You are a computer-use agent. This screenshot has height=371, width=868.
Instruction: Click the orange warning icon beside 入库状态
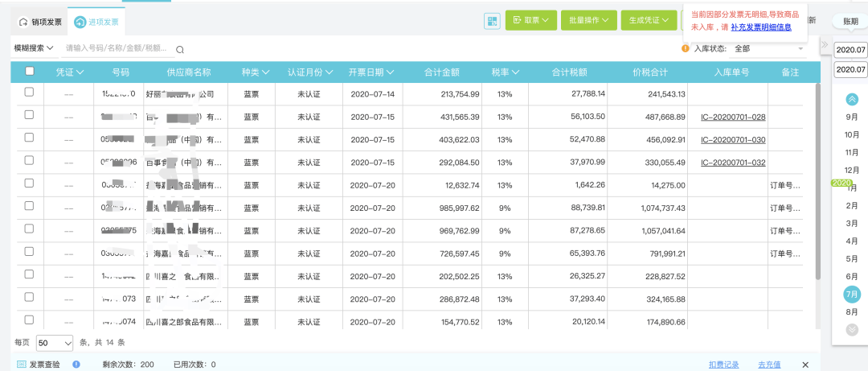[x=685, y=48]
